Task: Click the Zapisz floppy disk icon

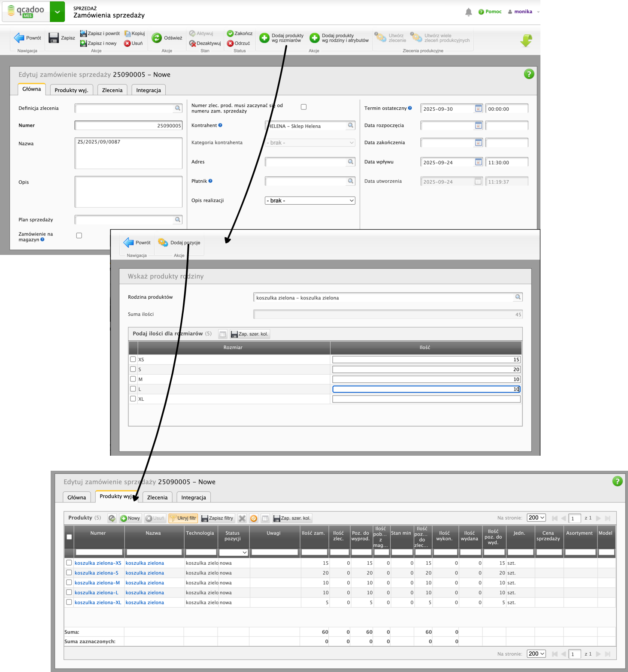Action: coord(54,38)
